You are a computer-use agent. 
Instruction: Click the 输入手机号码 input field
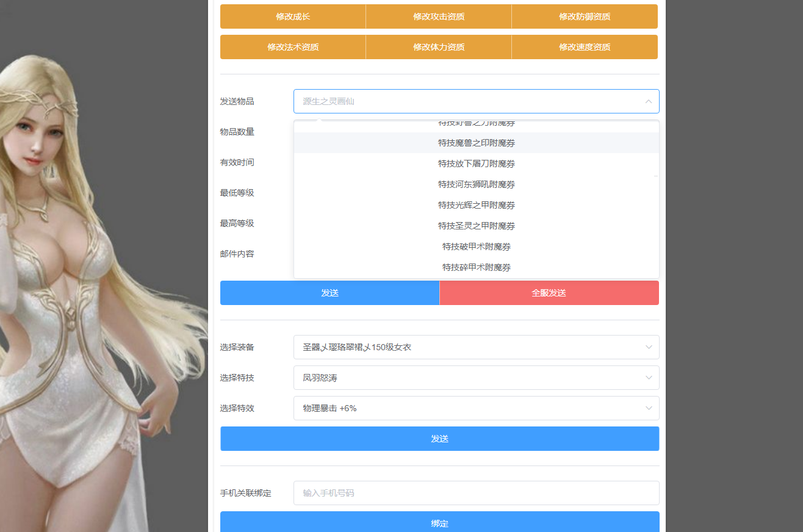[476, 493]
